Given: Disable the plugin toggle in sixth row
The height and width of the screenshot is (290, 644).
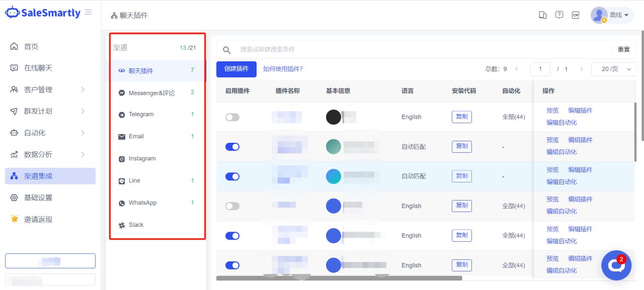Looking at the screenshot, I should click(x=232, y=265).
